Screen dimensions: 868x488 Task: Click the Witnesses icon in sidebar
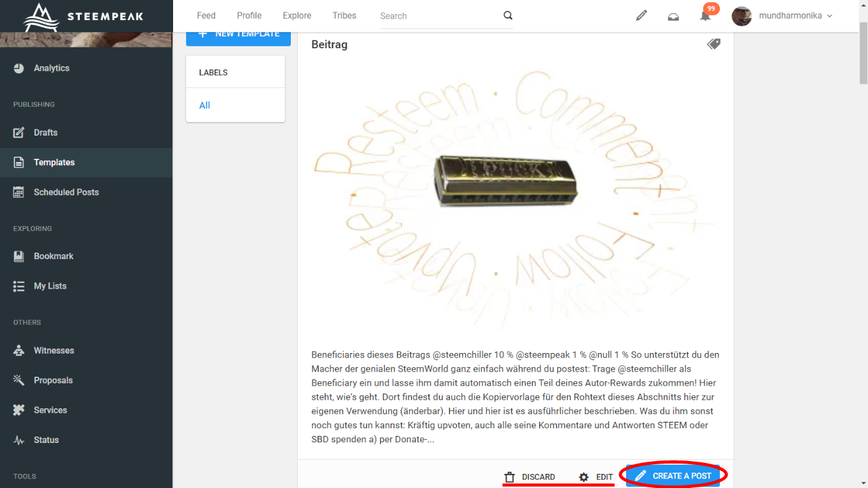tap(19, 350)
